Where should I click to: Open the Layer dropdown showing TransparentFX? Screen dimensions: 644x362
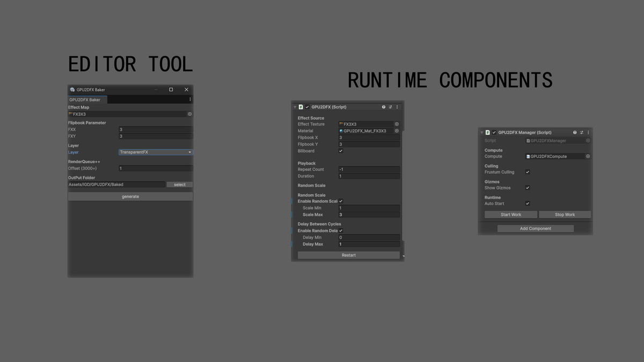click(x=155, y=152)
